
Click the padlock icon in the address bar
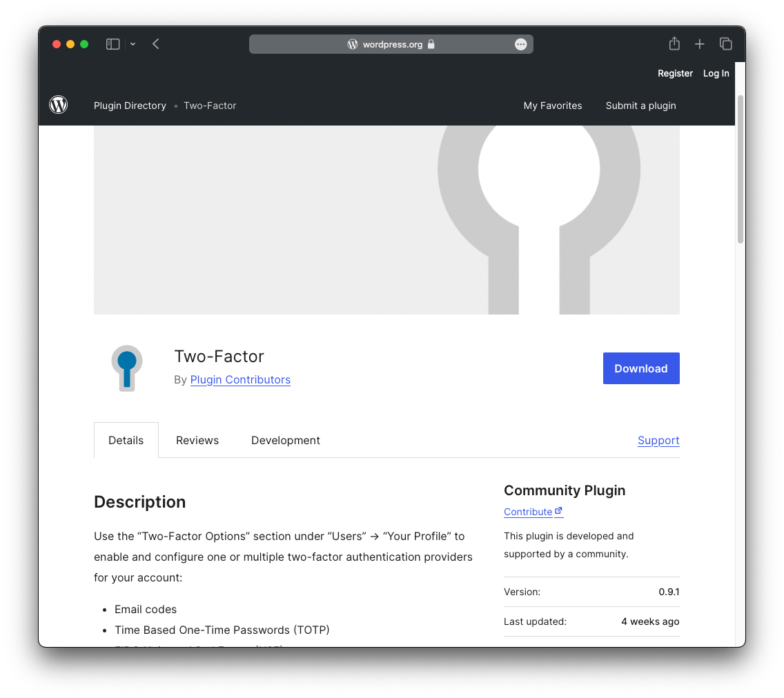pos(431,43)
